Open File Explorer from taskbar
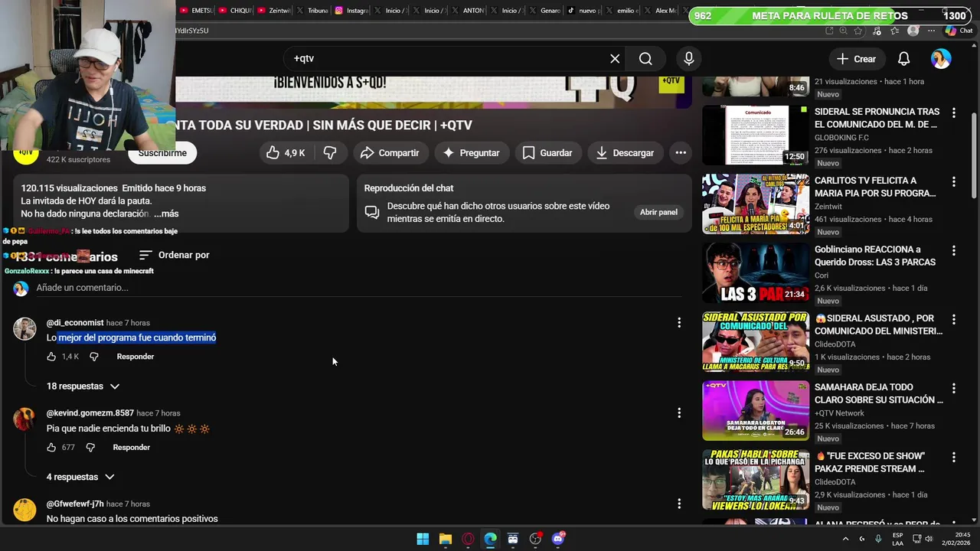Image resolution: width=980 pixels, height=551 pixels. pyautogui.click(x=446, y=539)
